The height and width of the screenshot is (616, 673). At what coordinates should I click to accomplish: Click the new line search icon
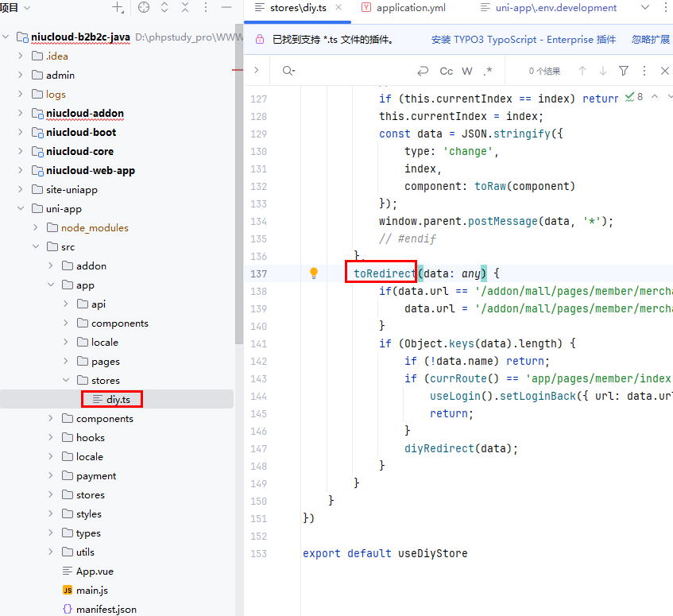[423, 71]
